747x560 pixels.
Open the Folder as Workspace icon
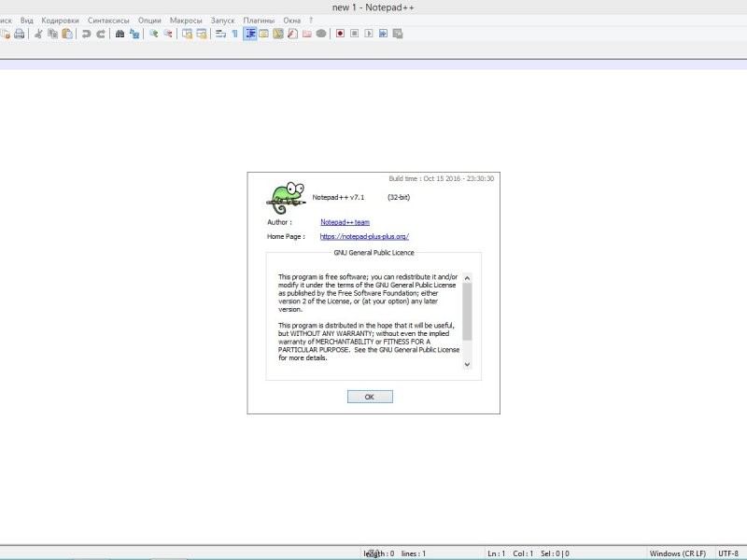coord(307,34)
